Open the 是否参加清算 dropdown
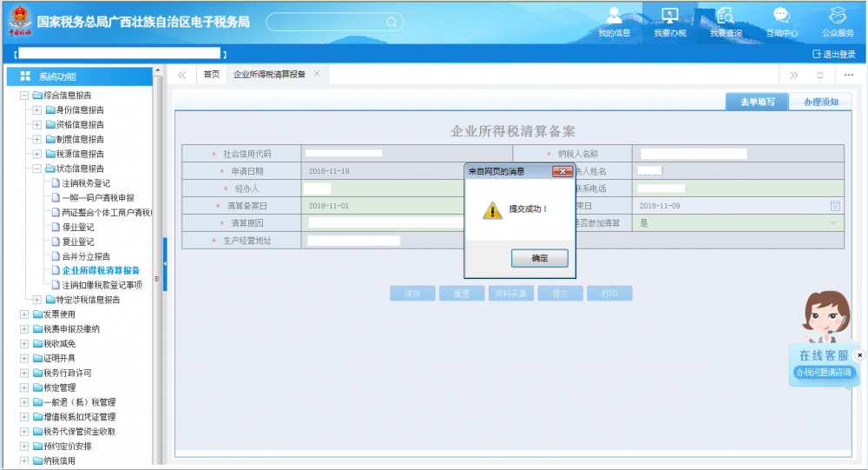Viewport: 868px width, 470px height. (833, 223)
